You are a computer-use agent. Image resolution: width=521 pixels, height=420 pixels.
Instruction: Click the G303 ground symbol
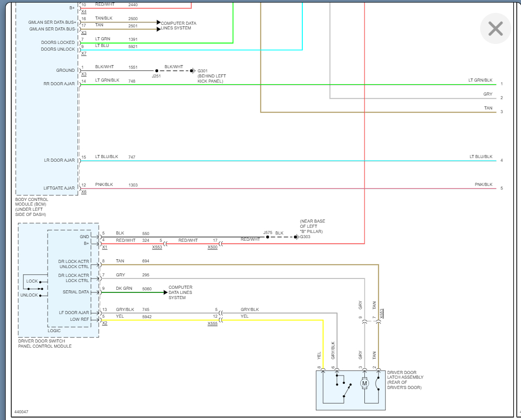click(x=297, y=237)
